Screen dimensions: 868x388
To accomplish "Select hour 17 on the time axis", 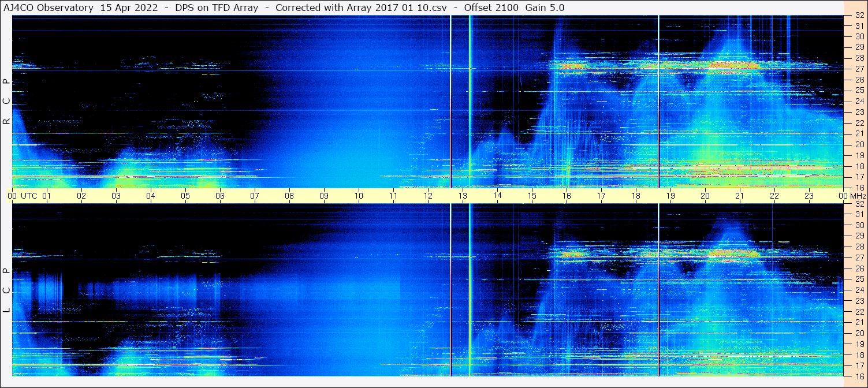I will pos(601,196).
